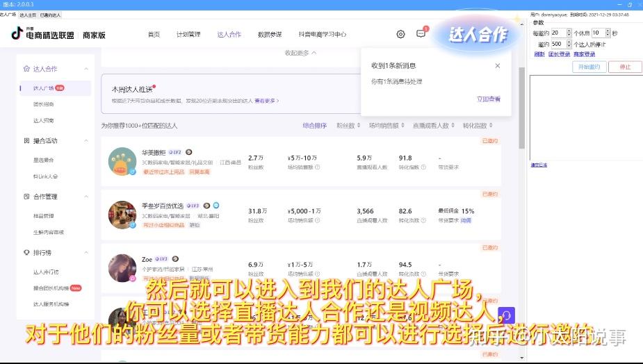Open the 计划管理 top navigation item
The height and width of the screenshot is (364, 643).
click(x=188, y=35)
